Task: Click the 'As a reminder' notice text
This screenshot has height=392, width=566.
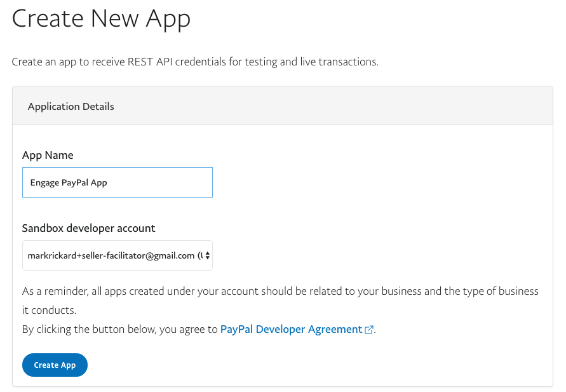Action: [280, 301]
